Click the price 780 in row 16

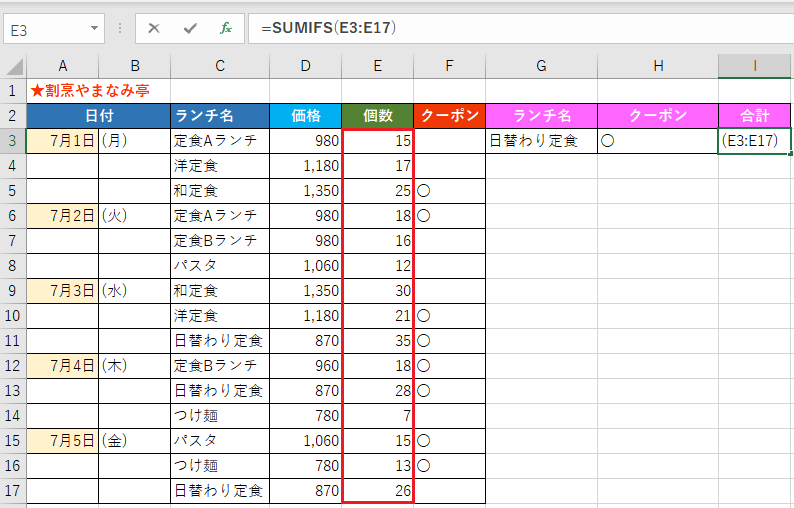pyautogui.click(x=305, y=465)
